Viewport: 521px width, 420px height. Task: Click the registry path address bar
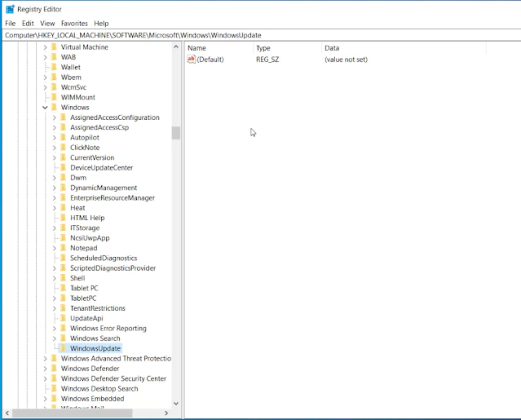pyautogui.click(x=261, y=35)
